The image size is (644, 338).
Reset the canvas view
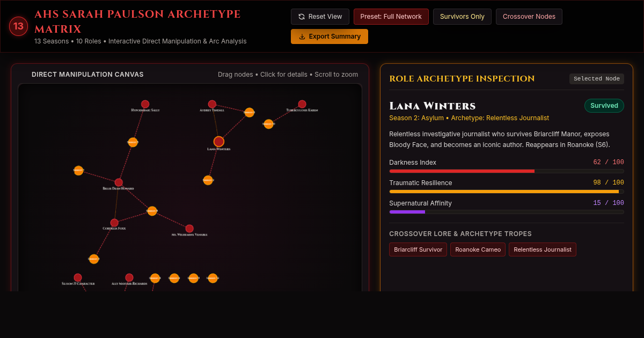(320, 17)
